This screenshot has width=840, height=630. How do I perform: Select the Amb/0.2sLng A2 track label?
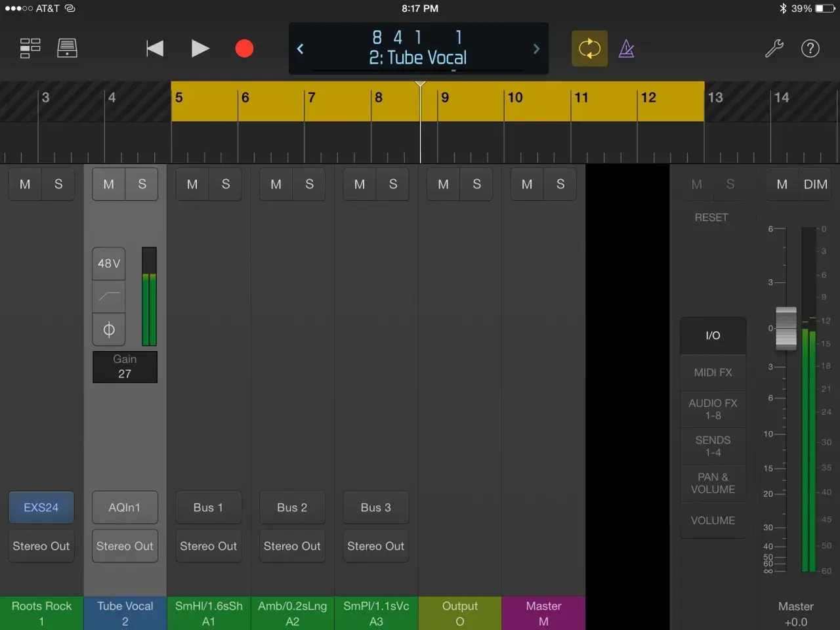293,613
